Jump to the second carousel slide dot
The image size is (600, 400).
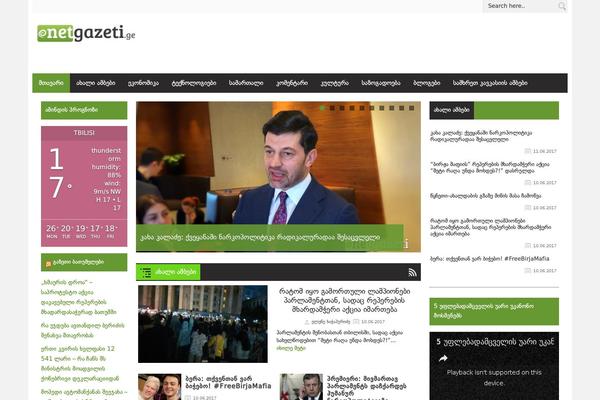tap(332, 108)
